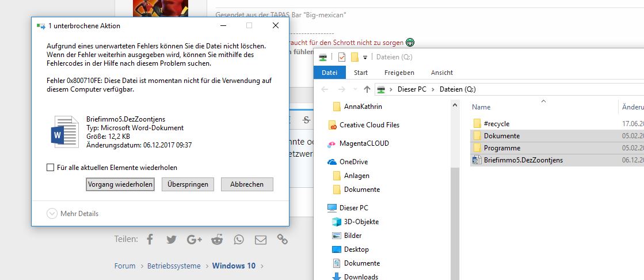Click Vorgang wiederholen button
The height and width of the screenshot is (280, 644).
click(x=120, y=184)
